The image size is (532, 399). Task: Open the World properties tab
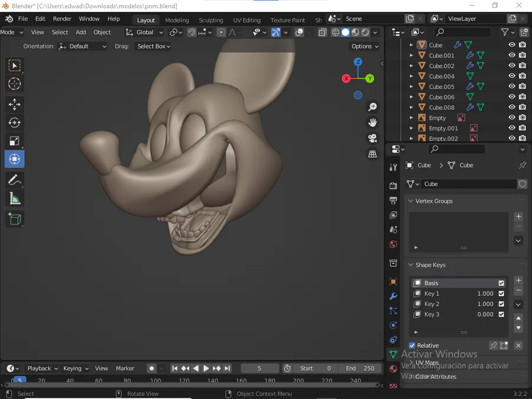point(393,244)
